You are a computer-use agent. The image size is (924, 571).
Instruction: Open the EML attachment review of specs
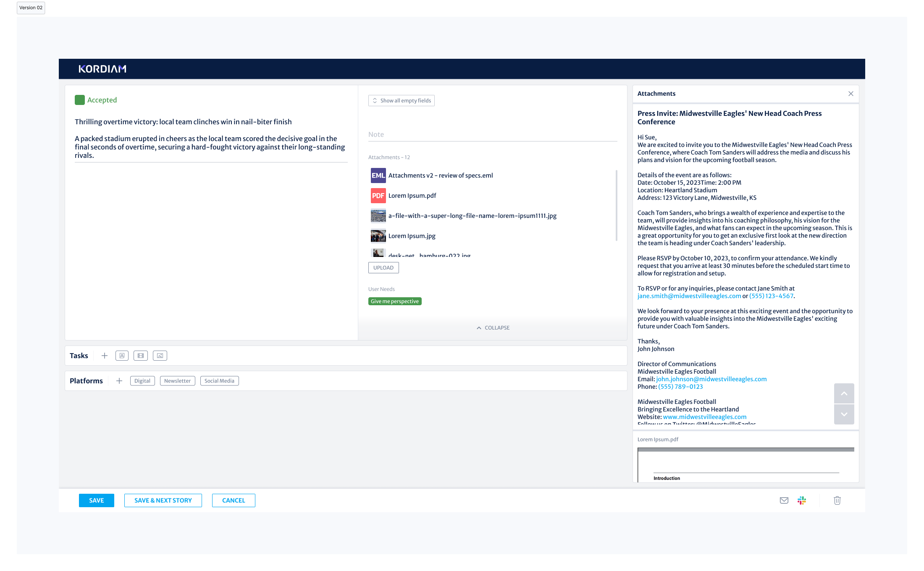coord(440,175)
